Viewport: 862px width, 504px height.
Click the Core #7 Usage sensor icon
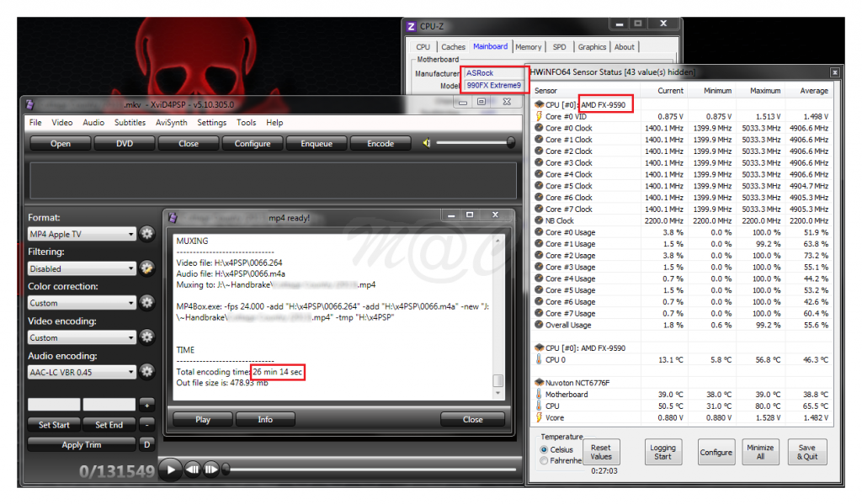(539, 313)
